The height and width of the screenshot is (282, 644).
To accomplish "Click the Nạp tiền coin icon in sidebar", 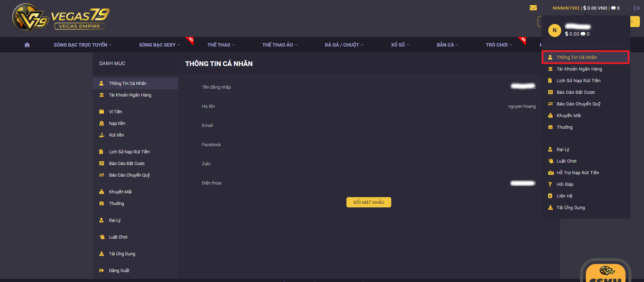I will click(102, 123).
